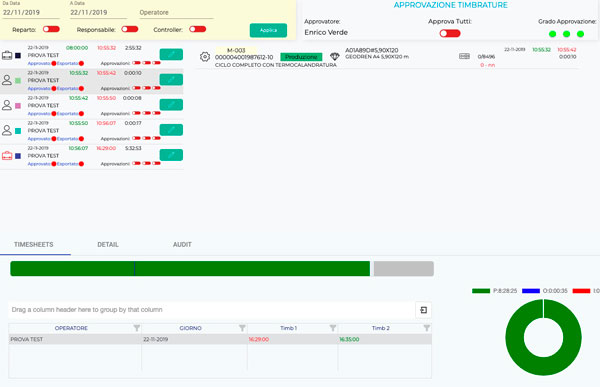Screen dimensions: 600x387
Task: Click the Approvato link in the 08:00:00 row
Action: pyautogui.click(x=39, y=64)
